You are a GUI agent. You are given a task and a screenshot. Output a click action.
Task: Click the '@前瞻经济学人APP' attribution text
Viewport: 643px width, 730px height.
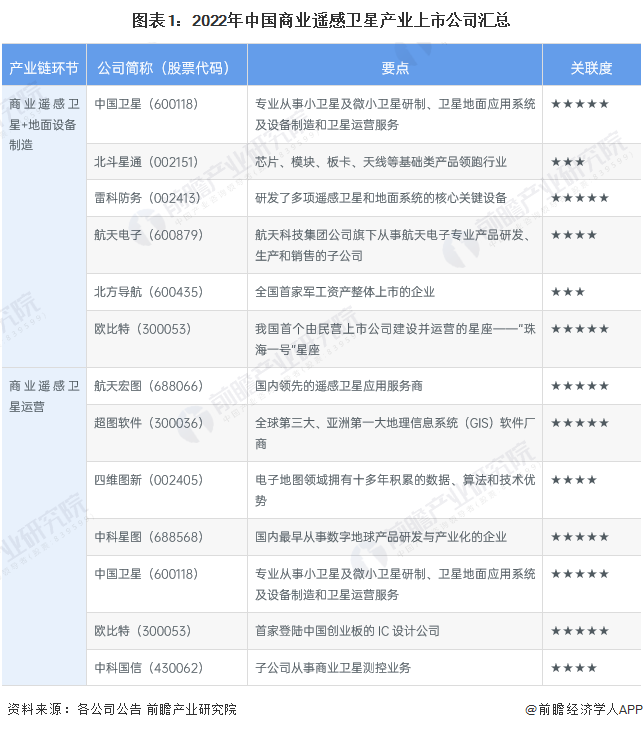click(x=584, y=710)
